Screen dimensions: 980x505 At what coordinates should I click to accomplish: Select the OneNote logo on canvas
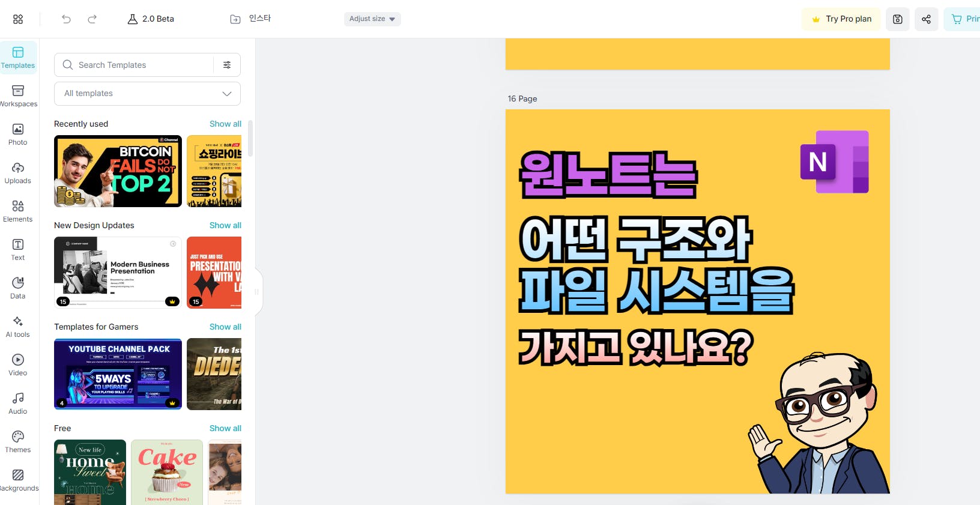coord(835,162)
